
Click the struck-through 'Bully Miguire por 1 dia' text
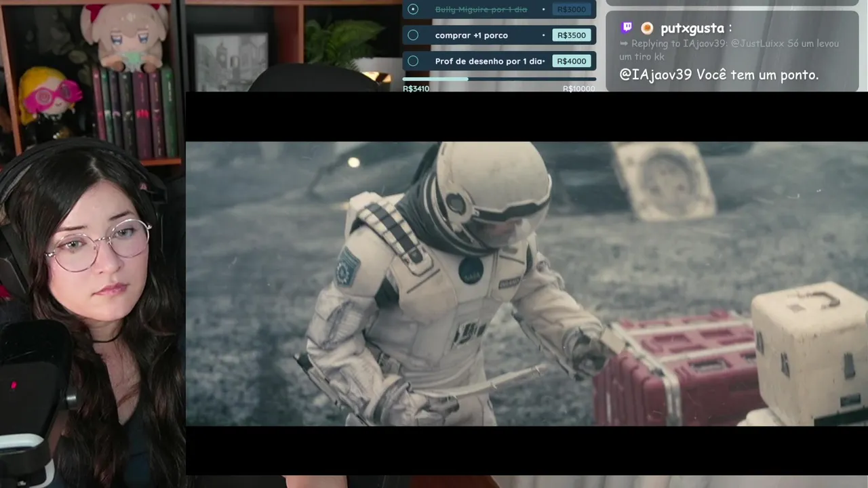tap(481, 9)
